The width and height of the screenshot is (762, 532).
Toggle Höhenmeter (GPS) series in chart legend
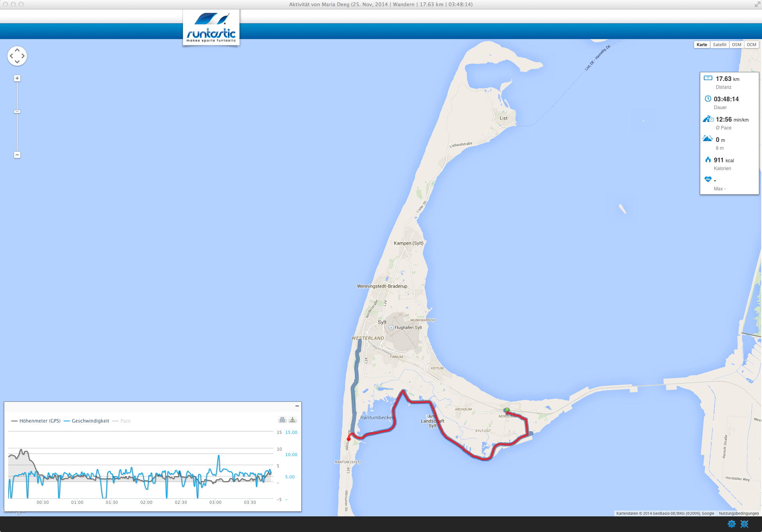point(40,421)
